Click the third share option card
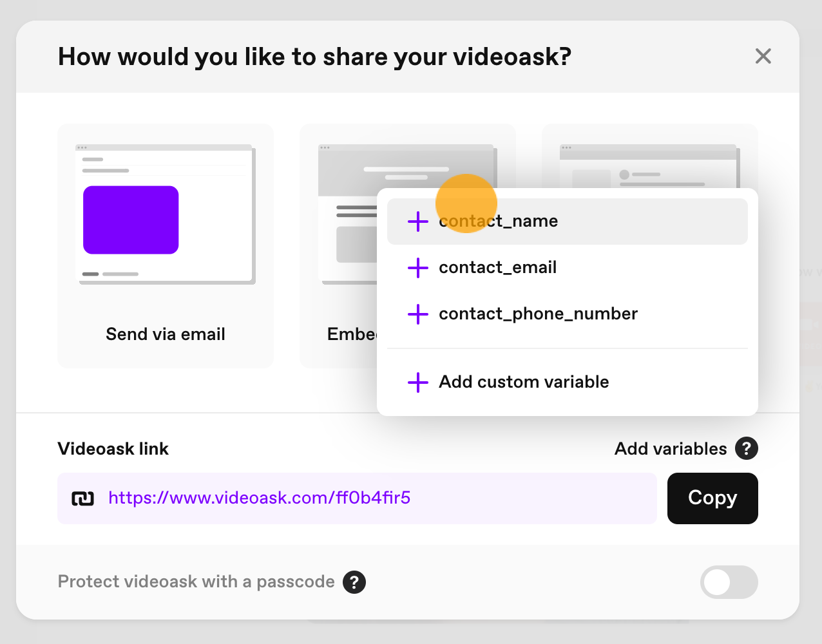 point(650,155)
